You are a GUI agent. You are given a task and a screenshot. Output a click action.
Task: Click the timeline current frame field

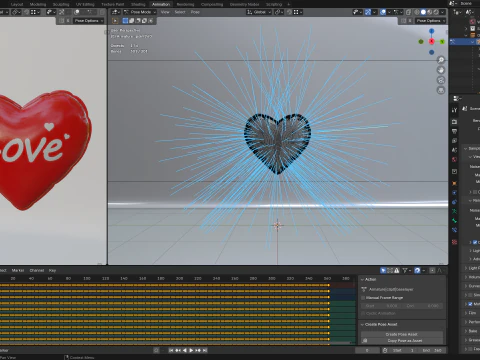click(367, 350)
